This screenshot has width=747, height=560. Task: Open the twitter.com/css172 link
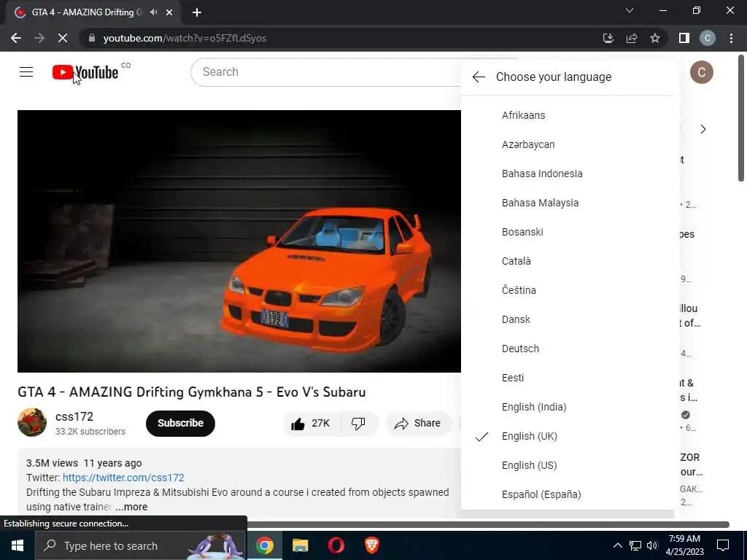pos(123,478)
